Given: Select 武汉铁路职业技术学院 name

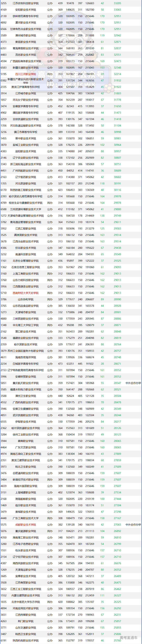Looking at the screenshot, I should point(26,415).
